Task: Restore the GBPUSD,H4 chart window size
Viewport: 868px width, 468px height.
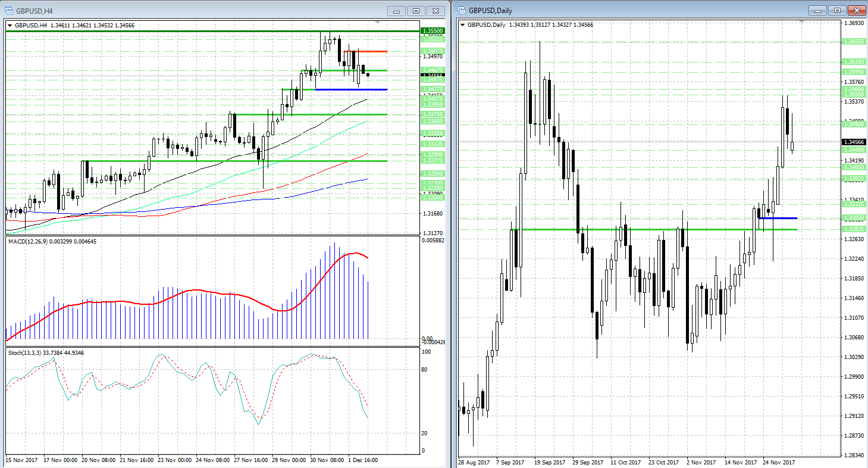Action: (x=416, y=11)
